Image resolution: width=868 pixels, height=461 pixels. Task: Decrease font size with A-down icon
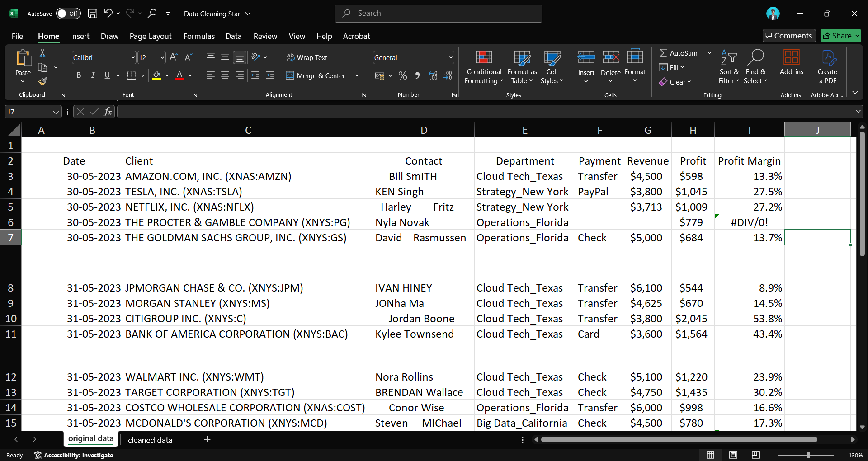[x=189, y=57]
